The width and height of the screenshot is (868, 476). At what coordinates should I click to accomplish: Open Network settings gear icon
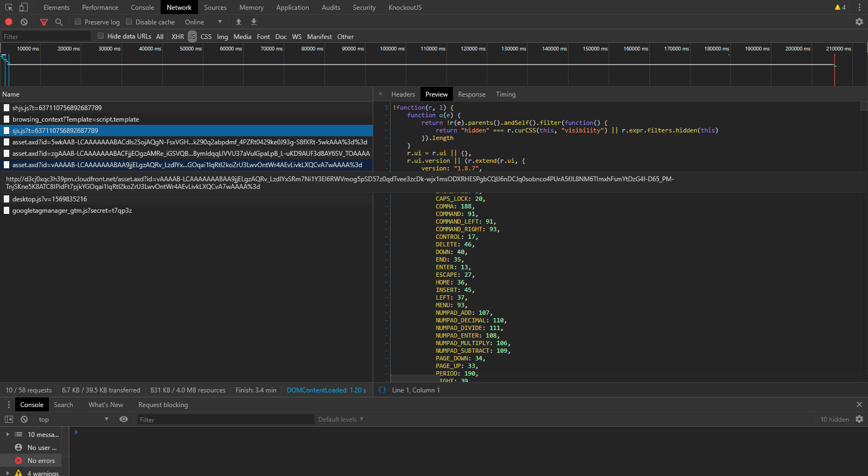tap(859, 22)
